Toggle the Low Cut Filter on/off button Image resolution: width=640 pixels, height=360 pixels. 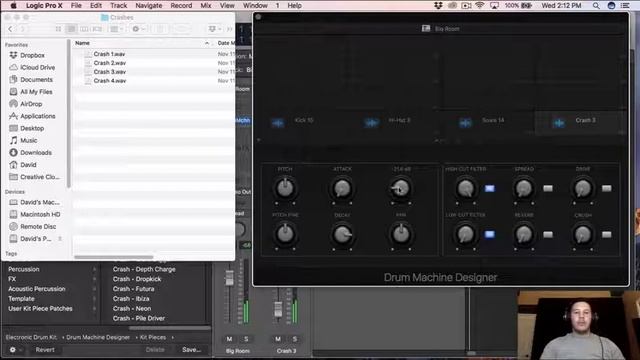pos(489,234)
